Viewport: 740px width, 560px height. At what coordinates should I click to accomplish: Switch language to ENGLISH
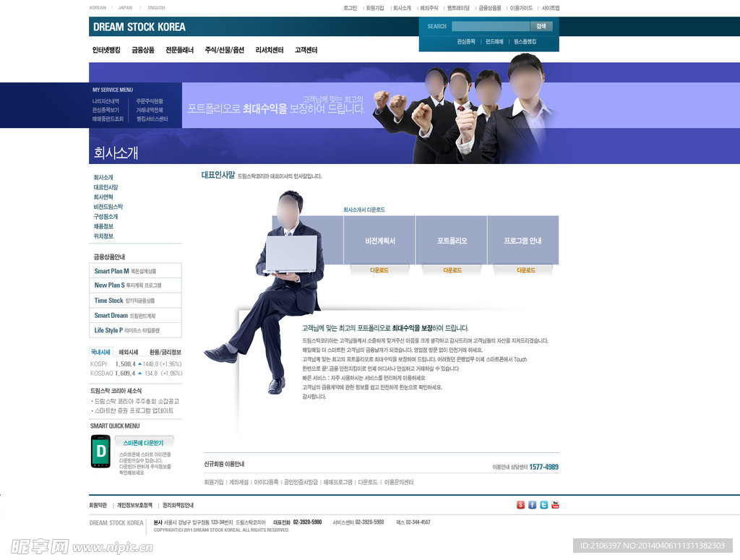(x=156, y=7)
